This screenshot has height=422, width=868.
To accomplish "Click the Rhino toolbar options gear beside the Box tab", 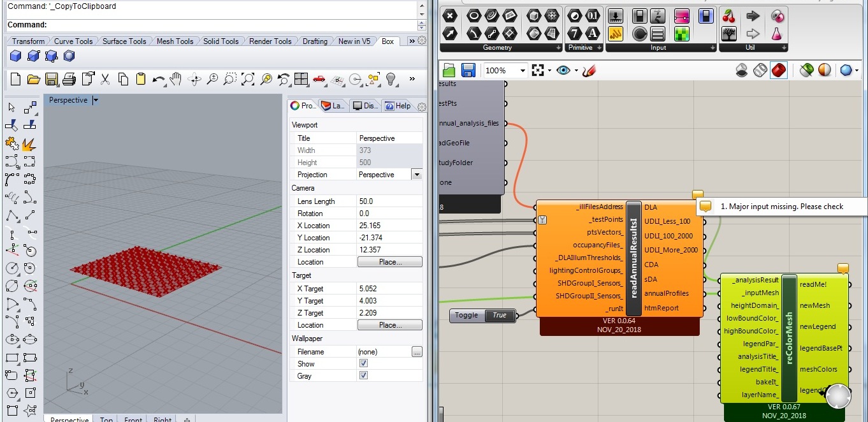I will click(422, 41).
